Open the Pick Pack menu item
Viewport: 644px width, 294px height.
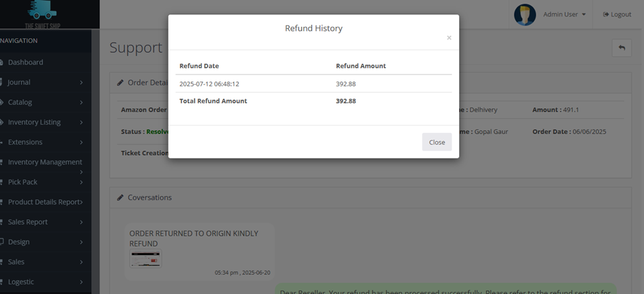(23, 182)
